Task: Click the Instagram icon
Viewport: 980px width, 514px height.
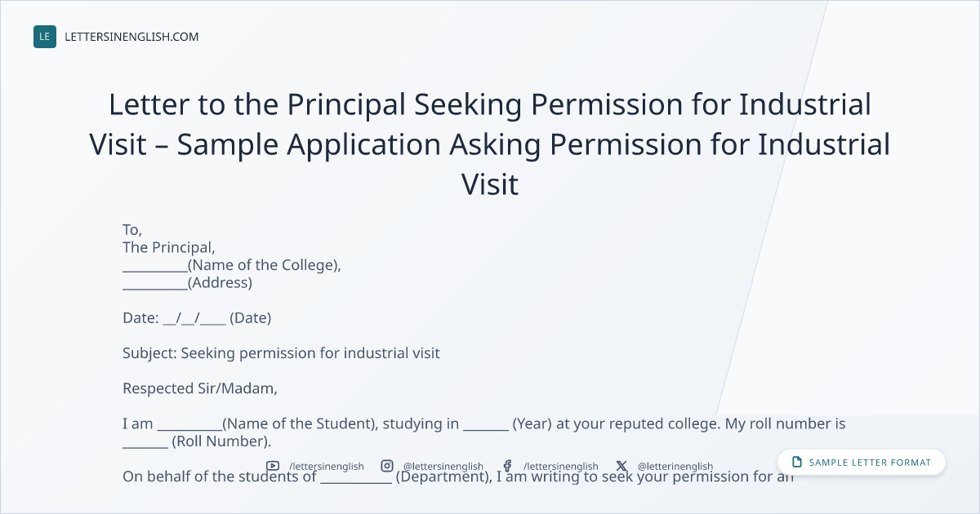Action: click(387, 466)
